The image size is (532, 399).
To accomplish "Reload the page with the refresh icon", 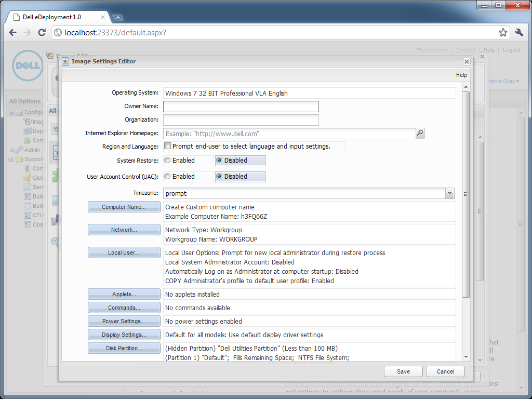I will point(42,33).
